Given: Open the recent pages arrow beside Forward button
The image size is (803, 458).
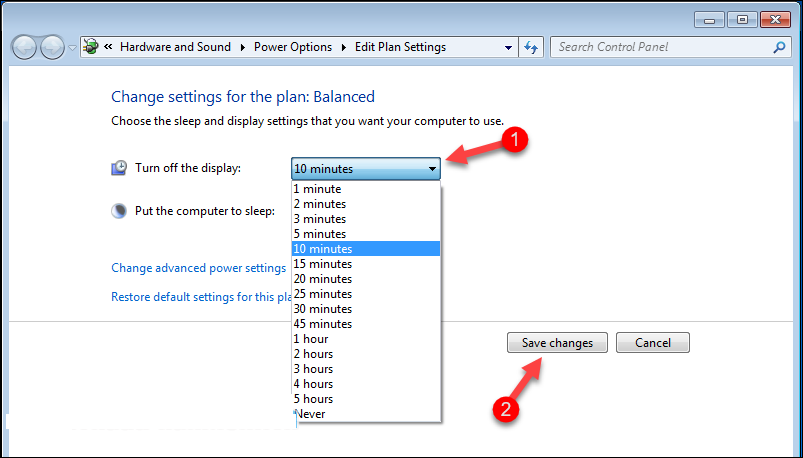Looking at the screenshot, I should [x=72, y=48].
